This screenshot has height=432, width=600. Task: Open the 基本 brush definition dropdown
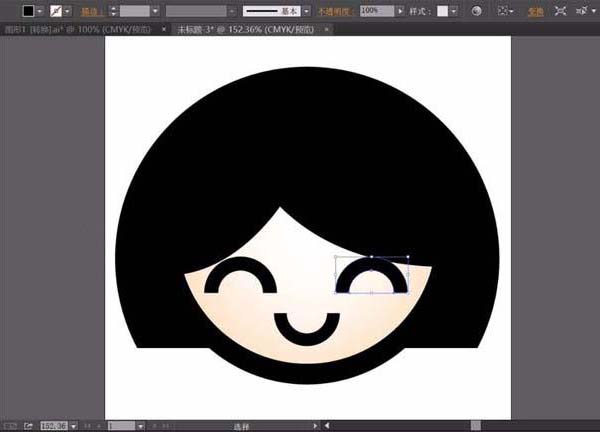(308, 10)
